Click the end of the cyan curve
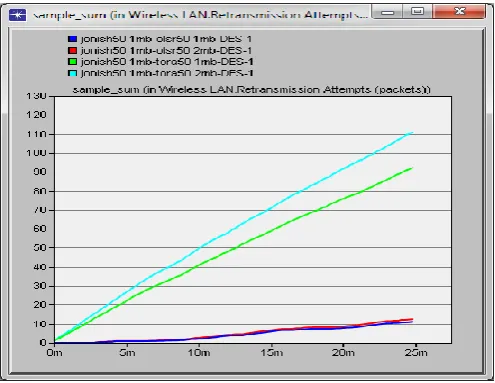 (x=412, y=133)
